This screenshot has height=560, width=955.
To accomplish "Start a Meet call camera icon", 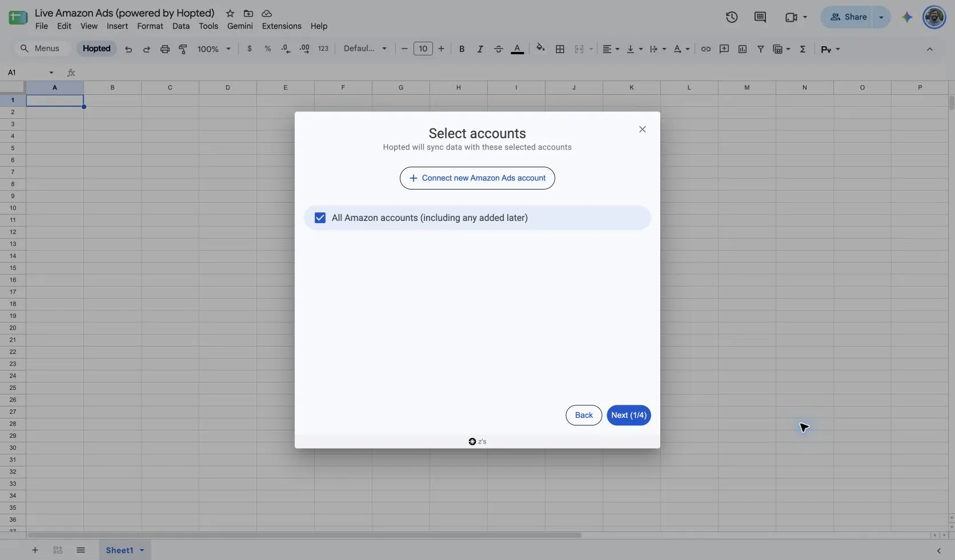I will click(791, 17).
